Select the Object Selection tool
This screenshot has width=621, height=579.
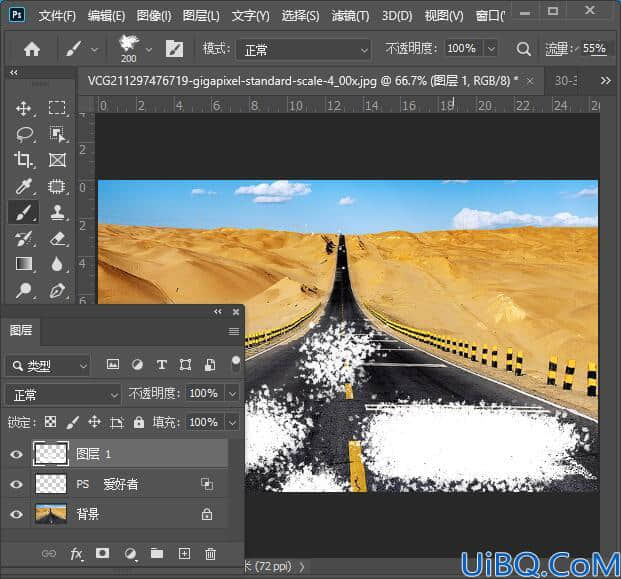57,134
